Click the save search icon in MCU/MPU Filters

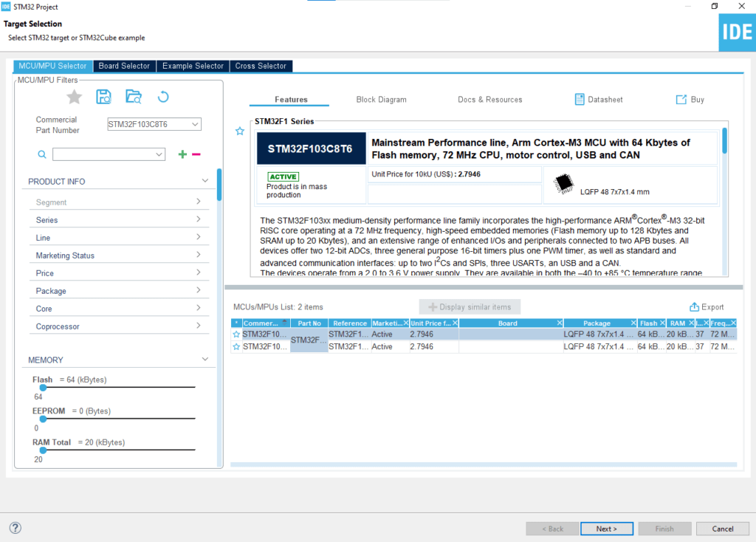(103, 97)
